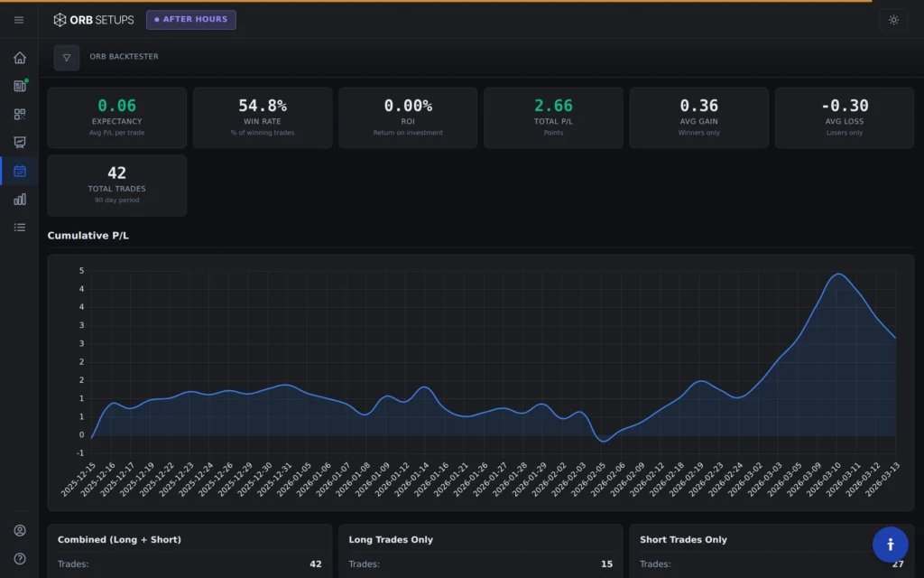This screenshot has width=924, height=578.
Task: Click the ORB BACKTESTER page title
Action: (x=124, y=57)
